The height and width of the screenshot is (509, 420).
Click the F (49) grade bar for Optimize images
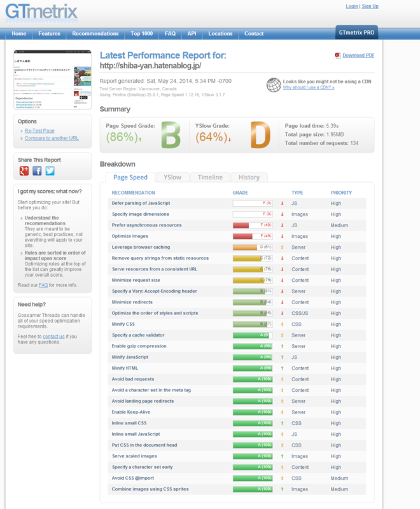pyautogui.click(x=253, y=236)
